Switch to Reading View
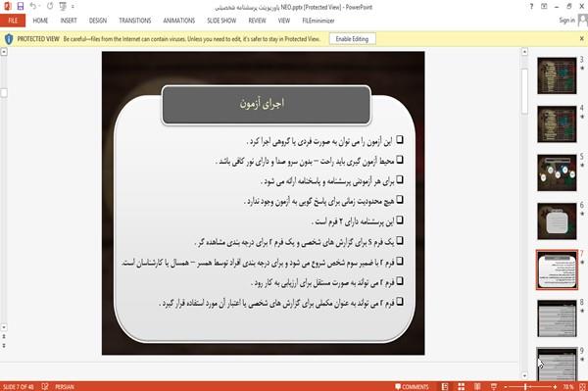The image size is (588, 391). (x=477, y=386)
